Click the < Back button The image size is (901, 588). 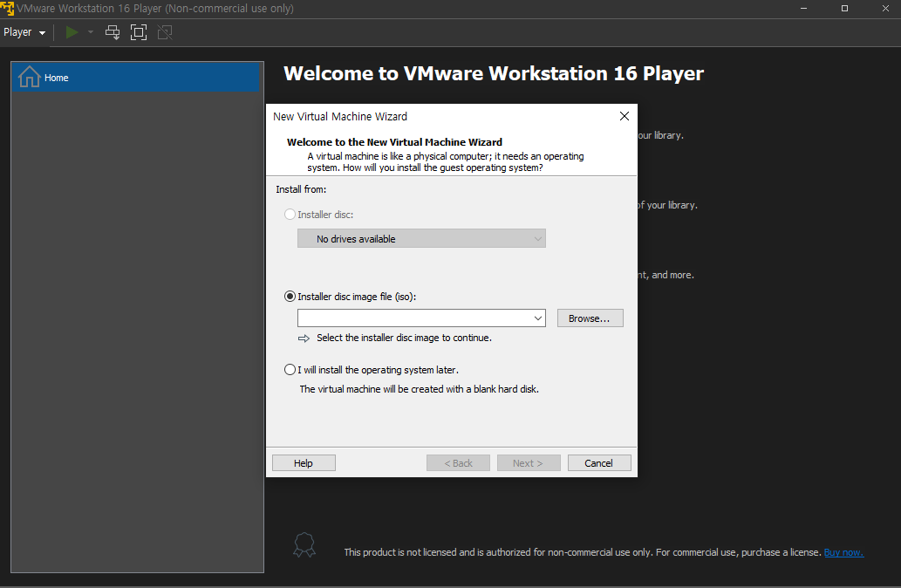(458, 462)
